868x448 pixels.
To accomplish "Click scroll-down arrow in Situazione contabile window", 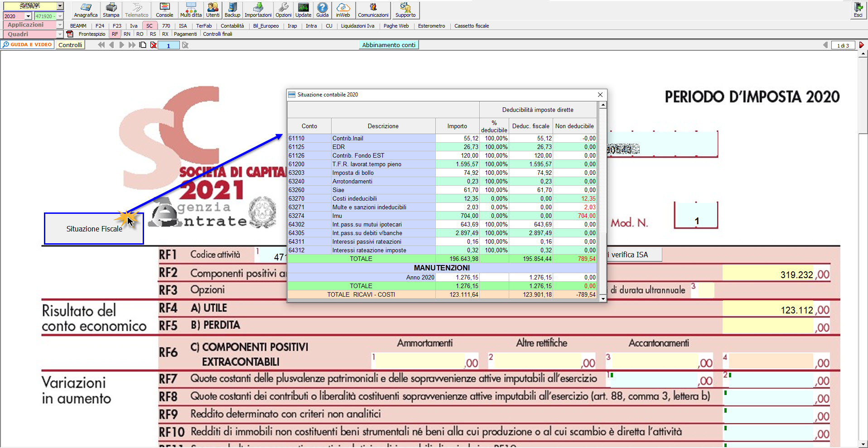I will pyautogui.click(x=603, y=299).
